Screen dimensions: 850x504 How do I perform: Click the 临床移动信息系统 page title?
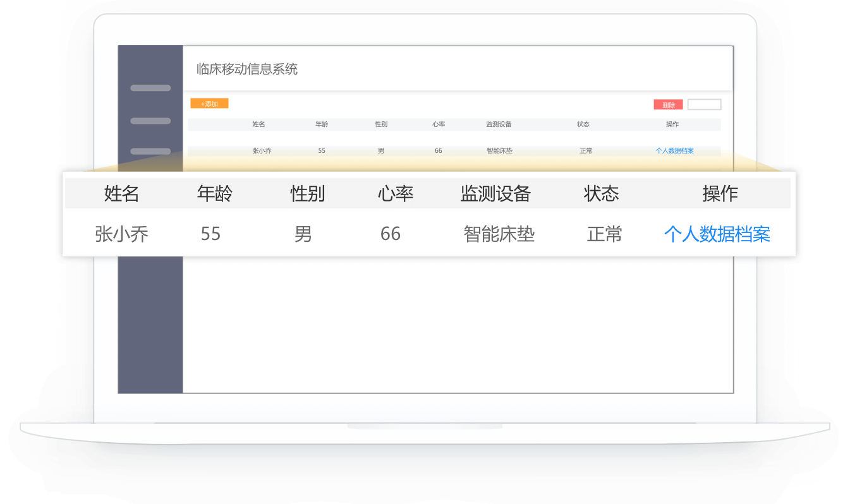[x=247, y=69]
